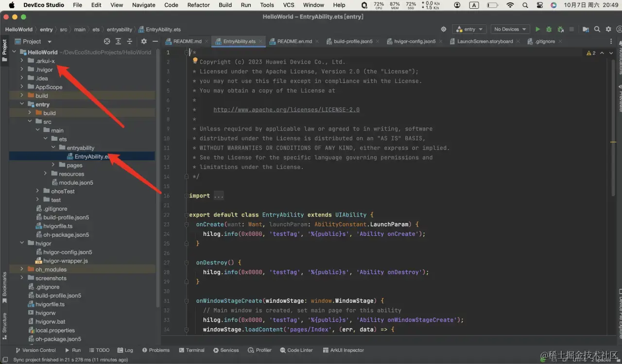Viewport: 622px width, 364px height.
Task: Open the Navigate menu
Action: pos(144,5)
